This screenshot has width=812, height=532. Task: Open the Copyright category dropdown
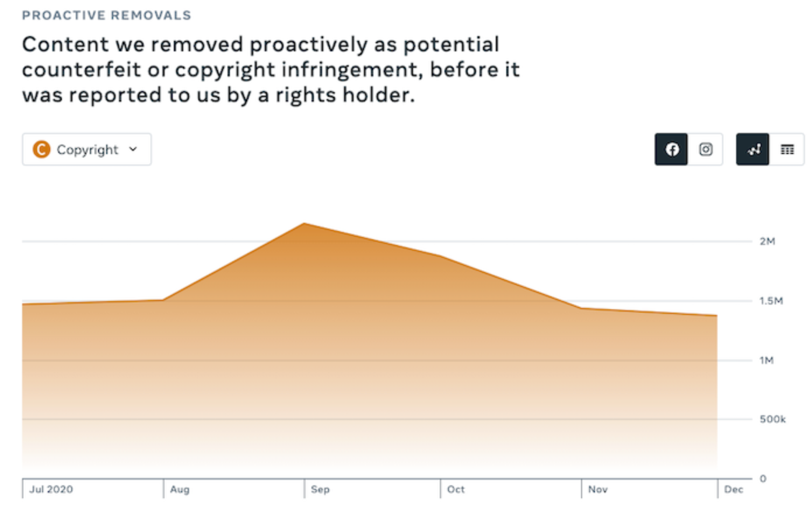pos(87,149)
